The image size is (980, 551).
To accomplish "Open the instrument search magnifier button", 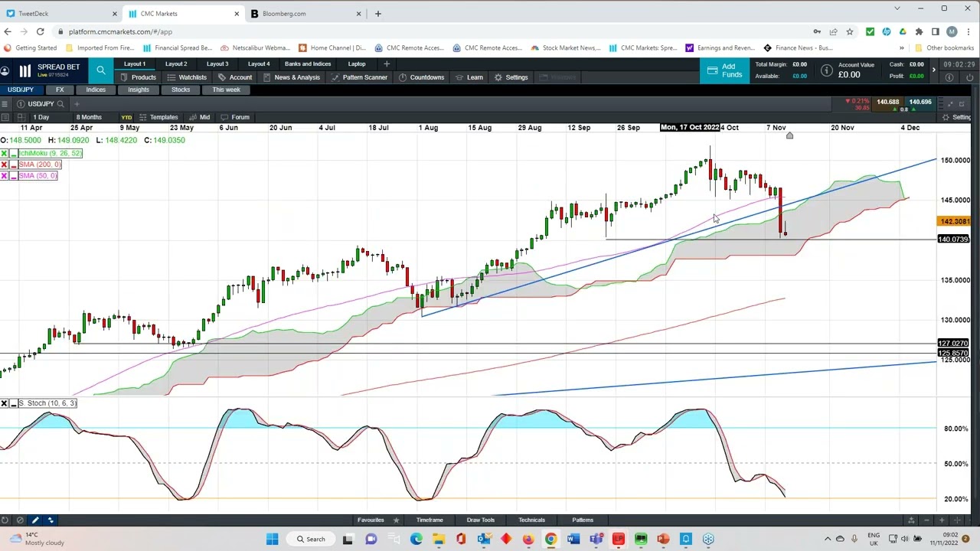I will [101, 70].
